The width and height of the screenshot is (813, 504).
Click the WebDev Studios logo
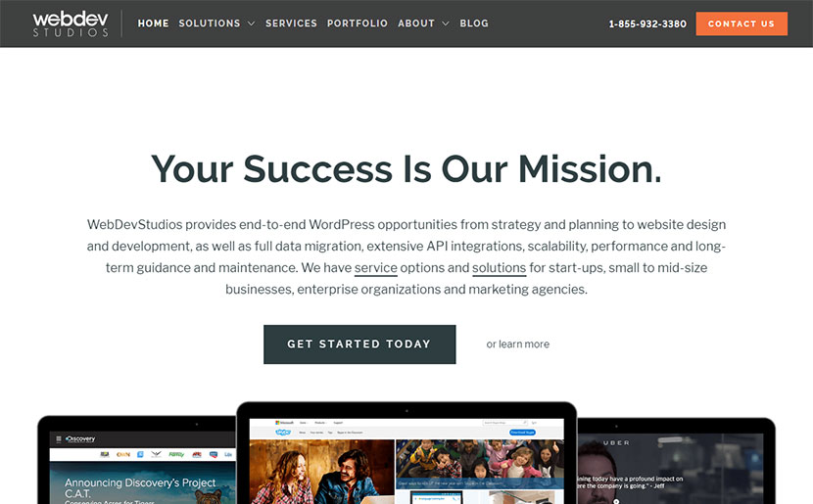[x=71, y=23]
